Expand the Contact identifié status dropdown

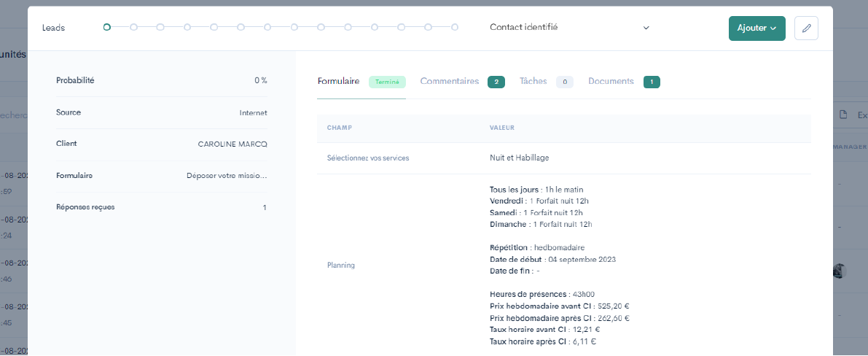tap(569, 27)
